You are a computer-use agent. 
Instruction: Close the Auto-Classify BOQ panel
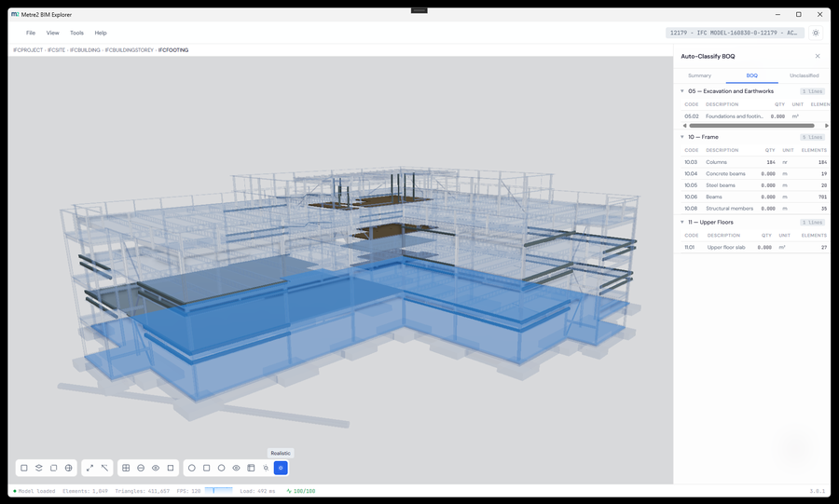pyautogui.click(x=817, y=56)
